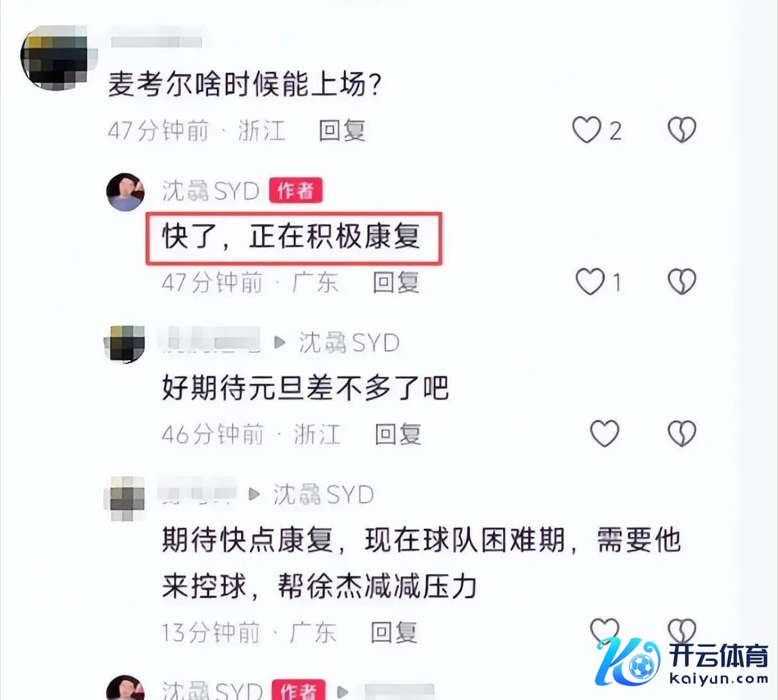Dislike the 好期待元旦差不多了吧 comment
Screen dimensions: 778x700
682,433
